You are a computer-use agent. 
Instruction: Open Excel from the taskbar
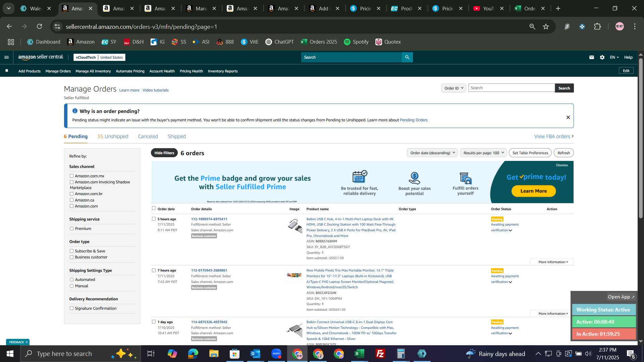point(359,354)
